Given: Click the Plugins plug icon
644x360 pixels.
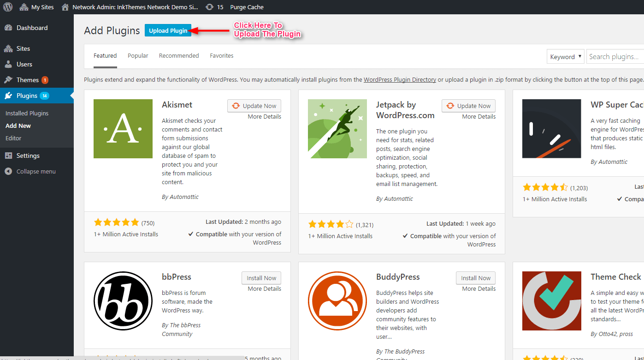Looking at the screenshot, I should [8, 96].
